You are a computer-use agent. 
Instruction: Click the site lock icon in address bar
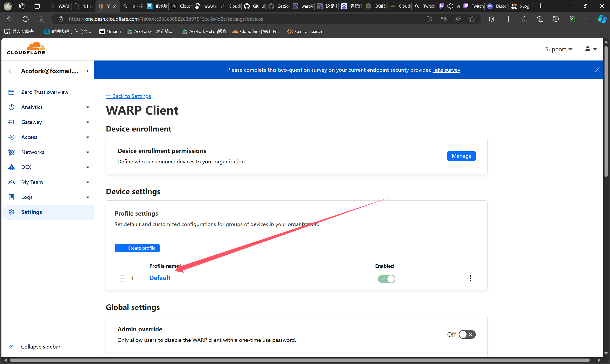point(61,19)
